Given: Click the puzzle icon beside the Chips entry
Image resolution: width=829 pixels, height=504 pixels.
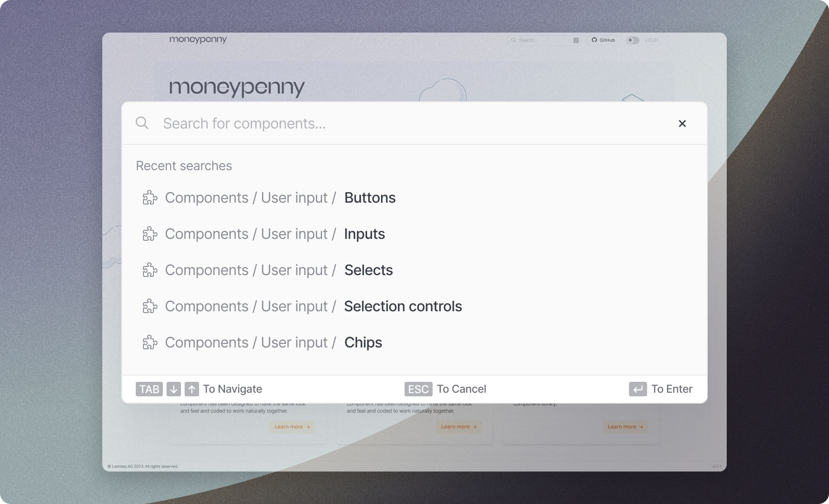Looking at the screenshot, I should pyautogui.click(x=149, y=342).
